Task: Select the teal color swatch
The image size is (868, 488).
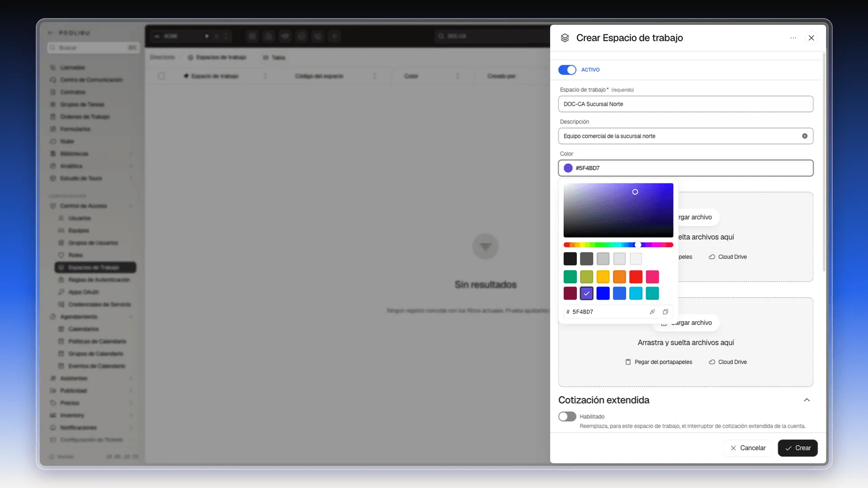Action: coord(652,293)
